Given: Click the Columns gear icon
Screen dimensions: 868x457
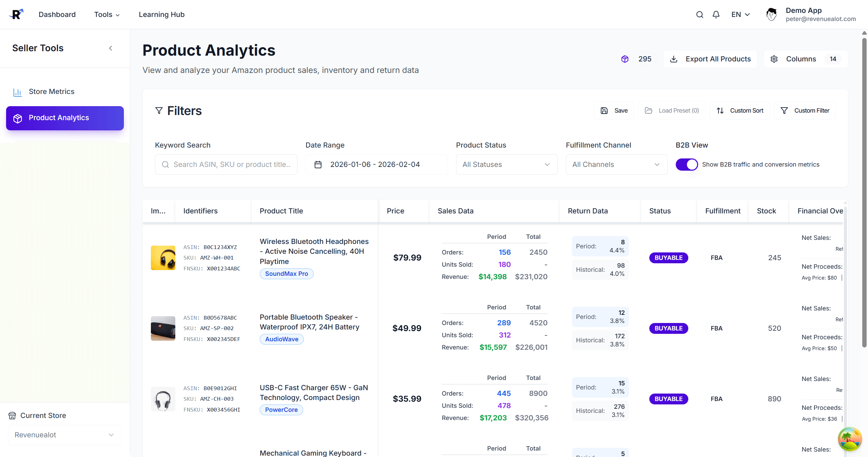Looking at the screenshot, I should click(x=774, y=59).
